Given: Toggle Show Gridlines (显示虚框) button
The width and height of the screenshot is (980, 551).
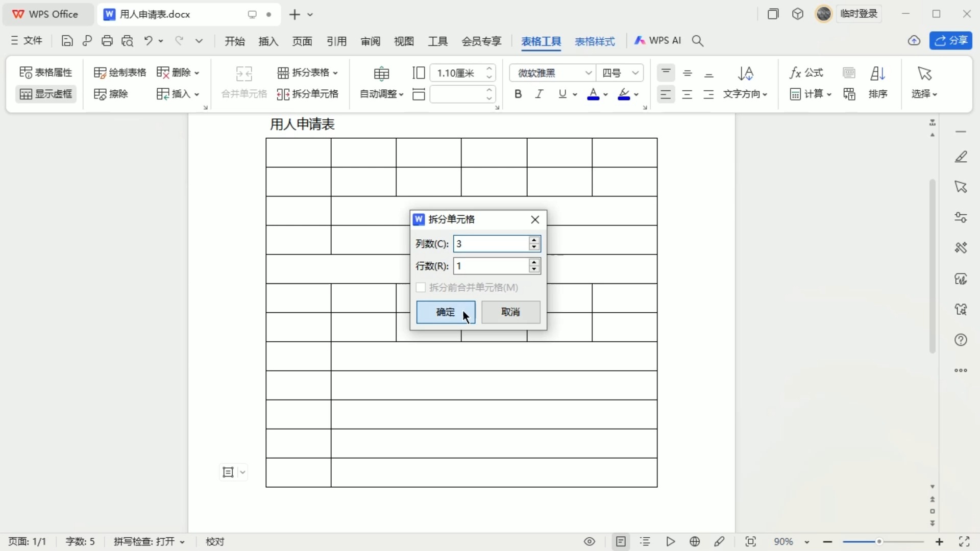Looking at the screenshot, I should 46,94.
